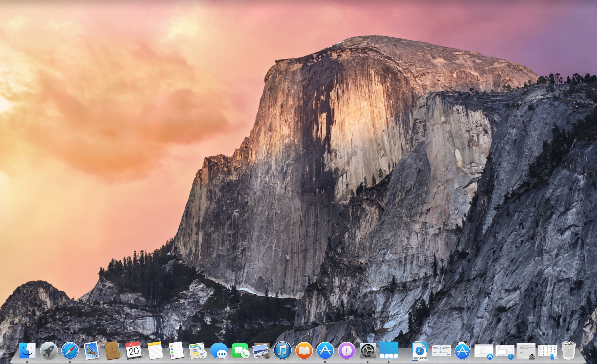This screenshot has width=597, height=364.
Task: Open the System Preferences gear icon
Action: (368, 350)
